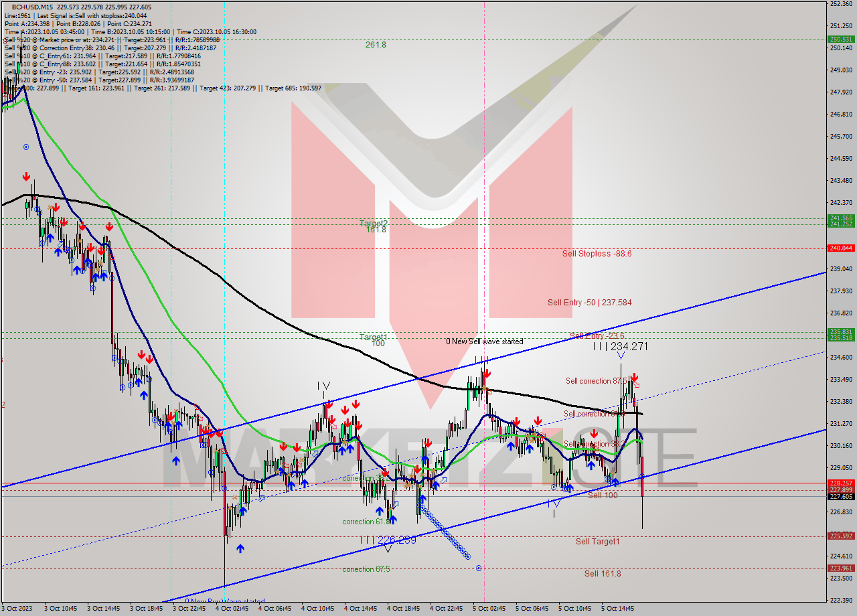Click the 'Sell Stoploss -88.6' label
Screen dimensions: 857x616
click(597, 254)
